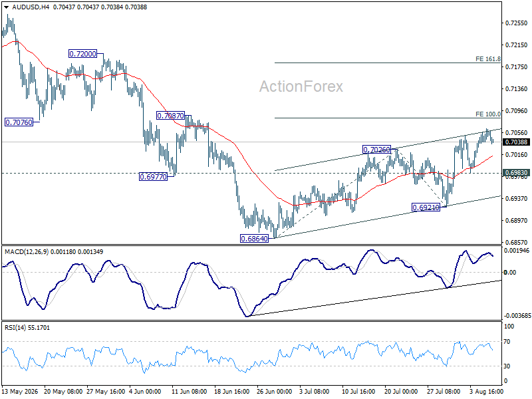Click the 26 Jun 00:00 time axis label
Image resolution: width=532 pixels, height=399 pixels.
click(x=274, y=392)
